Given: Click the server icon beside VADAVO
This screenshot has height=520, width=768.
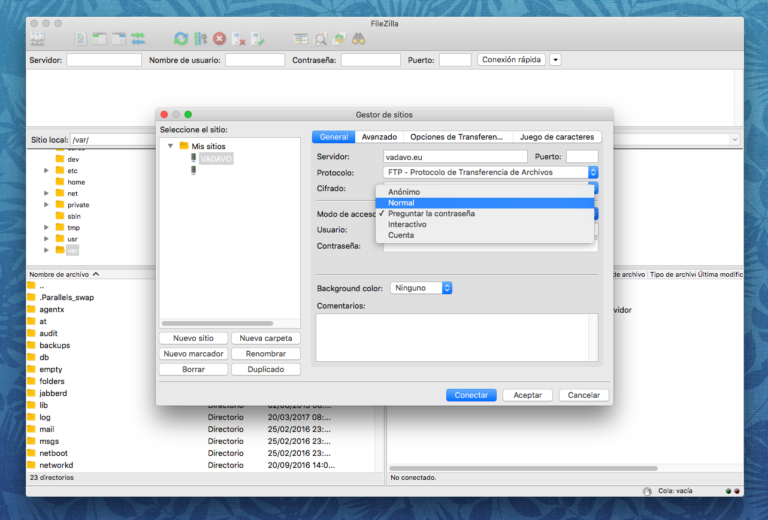Looking at the screenshot, I should (193, 158).
